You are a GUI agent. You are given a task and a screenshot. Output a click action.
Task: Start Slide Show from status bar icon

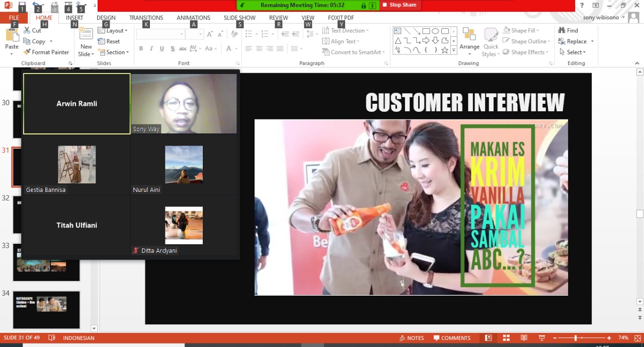[x=542, y=338]
